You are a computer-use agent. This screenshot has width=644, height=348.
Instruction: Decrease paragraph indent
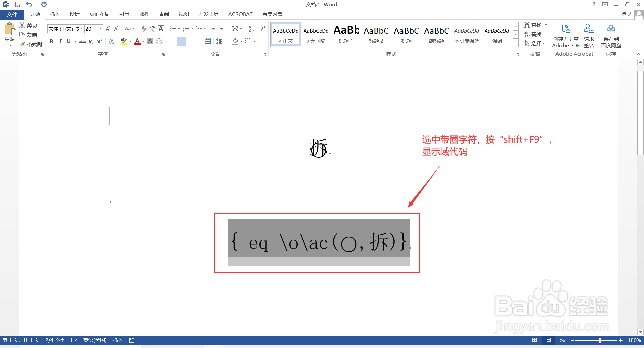(x=215, y=29)
